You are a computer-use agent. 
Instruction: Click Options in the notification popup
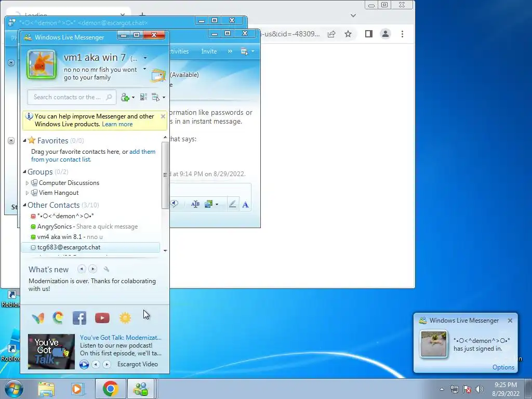click(503, 367)
